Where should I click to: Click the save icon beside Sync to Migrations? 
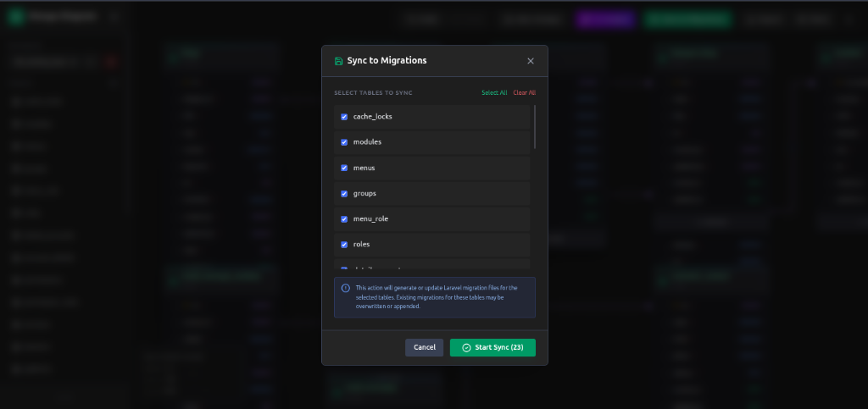coord(339,61)
